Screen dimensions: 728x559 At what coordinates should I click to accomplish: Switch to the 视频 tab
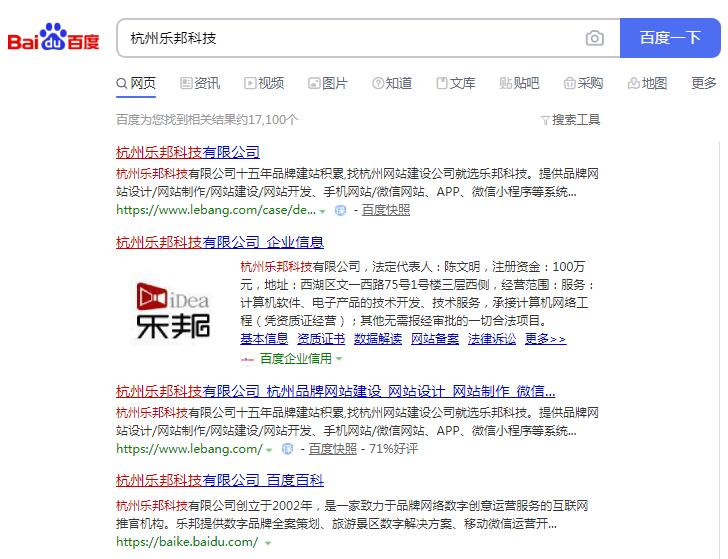pos(264,84)
